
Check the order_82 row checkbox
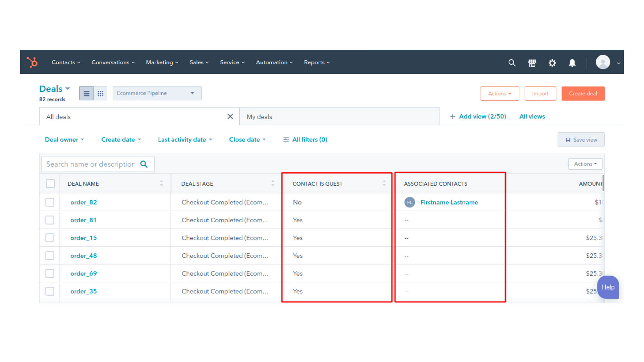[50, 202]
